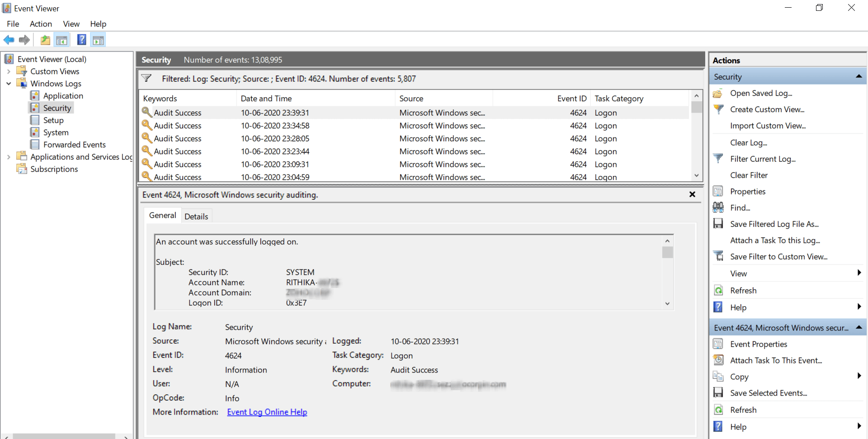Viewport: 868px width, 439px height.
Task: Sort by the Event ID column header
Action: tap(541, 99)
